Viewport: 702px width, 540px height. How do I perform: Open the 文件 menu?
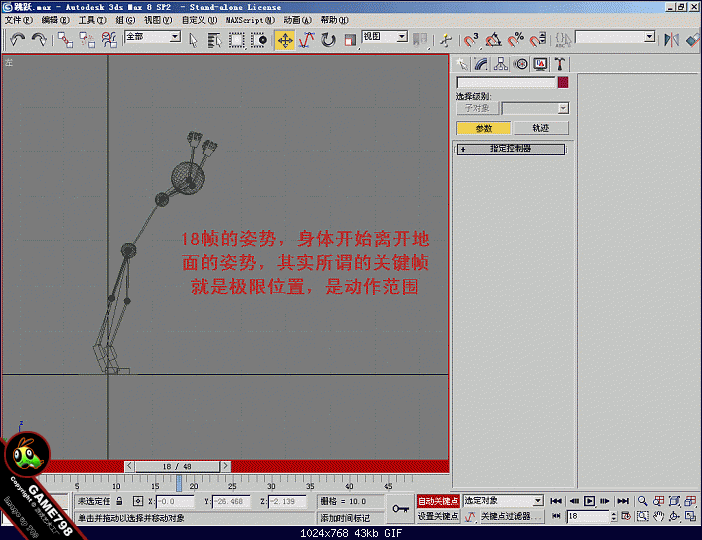tap(18, 20)
